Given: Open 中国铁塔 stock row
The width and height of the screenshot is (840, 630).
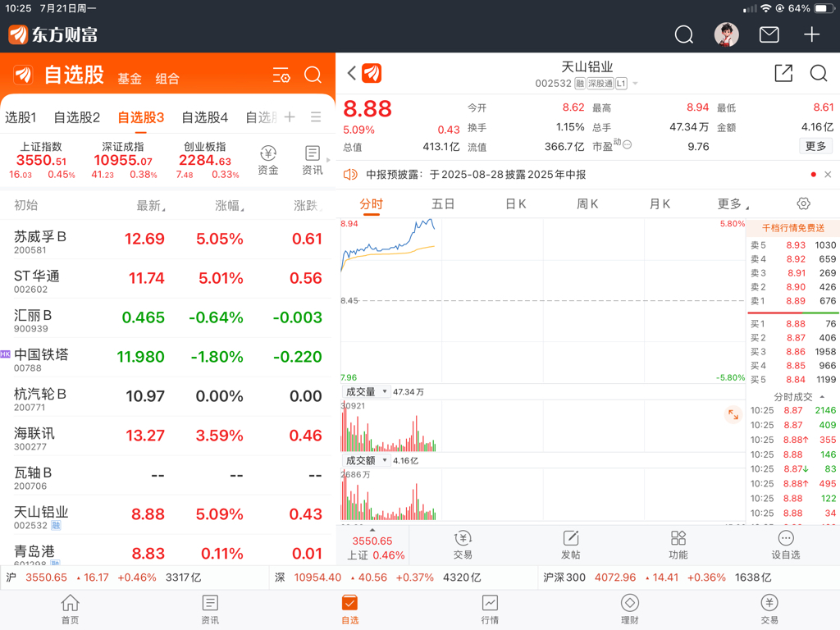Looking at the screenshot, I should click(x=167, y=358).
